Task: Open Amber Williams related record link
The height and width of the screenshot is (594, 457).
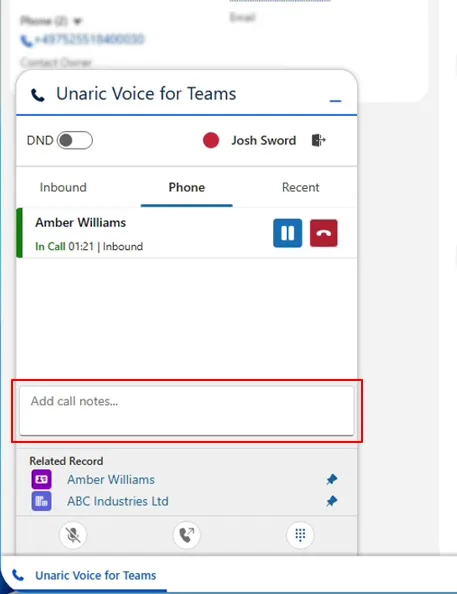Action: point(111,480)
